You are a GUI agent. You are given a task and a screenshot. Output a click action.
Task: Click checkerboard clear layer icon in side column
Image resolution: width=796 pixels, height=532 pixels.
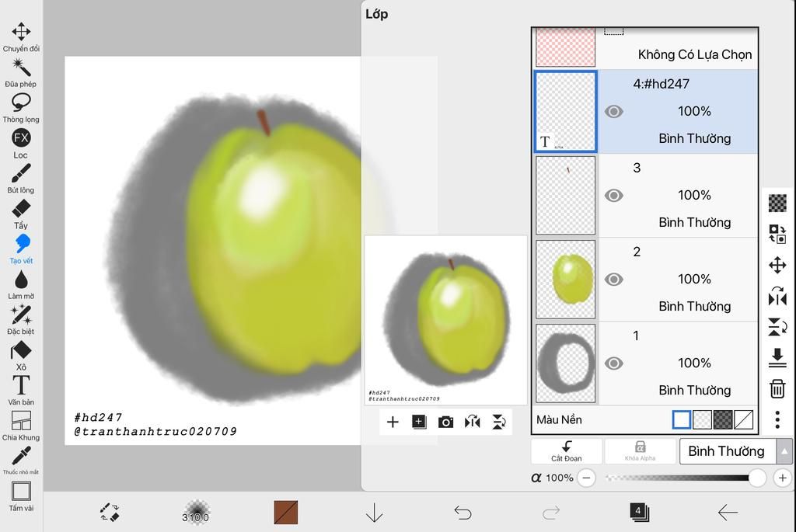777,203
